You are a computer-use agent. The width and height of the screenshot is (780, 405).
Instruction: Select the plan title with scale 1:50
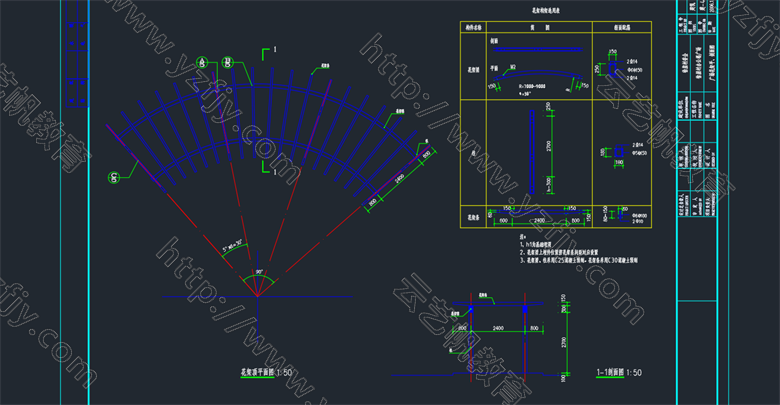coord(267,372)
